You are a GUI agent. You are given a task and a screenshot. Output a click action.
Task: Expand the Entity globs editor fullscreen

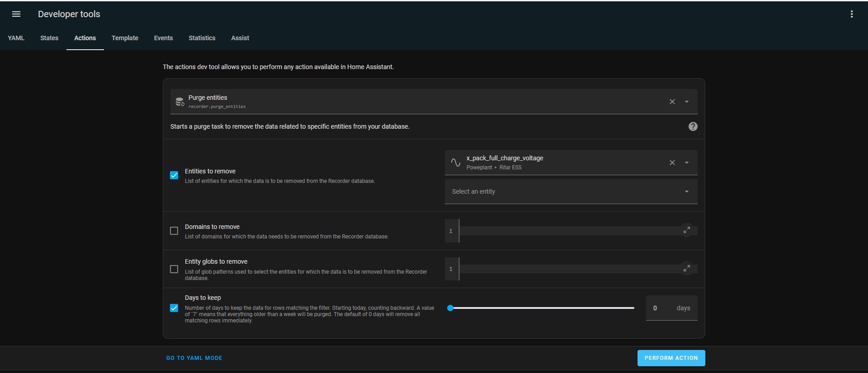point(687,268)
